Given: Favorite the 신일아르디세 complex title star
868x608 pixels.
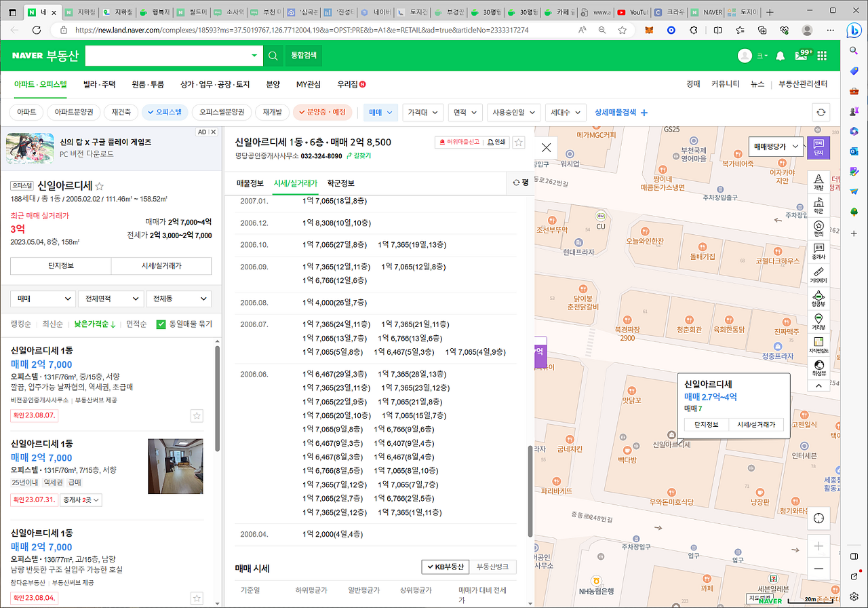Looking at the screenshot, I should (x=100, y=185).
